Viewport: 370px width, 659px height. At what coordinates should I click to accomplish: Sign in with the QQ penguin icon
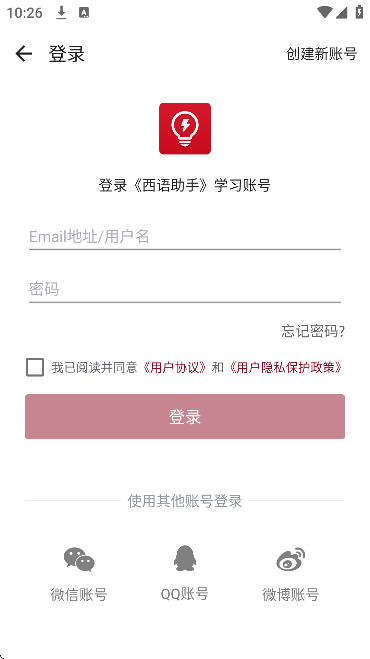(x=185, y=559)
